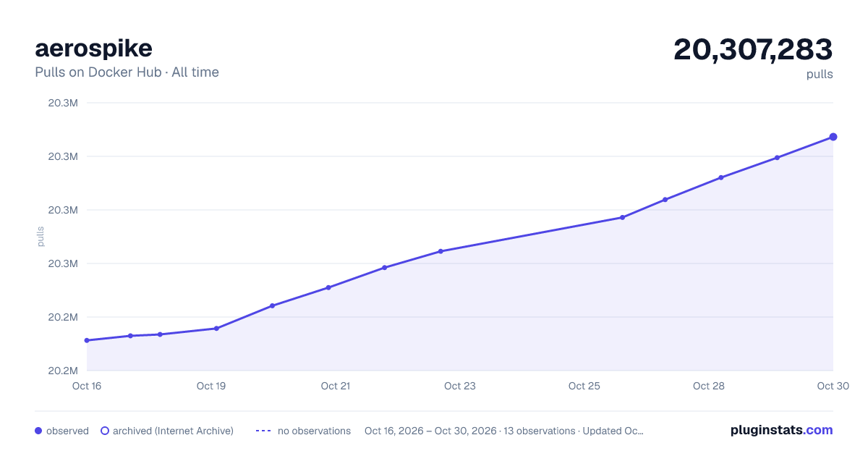Click the Oct 30 x-axis label
Viewport: 868px width, 456px height.
coord(832,386)
